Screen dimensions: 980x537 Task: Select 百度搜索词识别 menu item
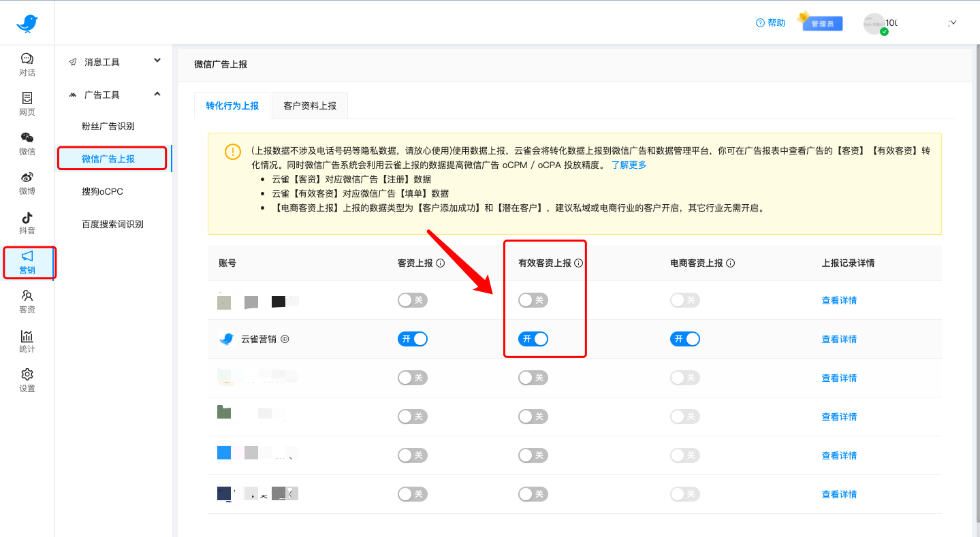point(113,224)
